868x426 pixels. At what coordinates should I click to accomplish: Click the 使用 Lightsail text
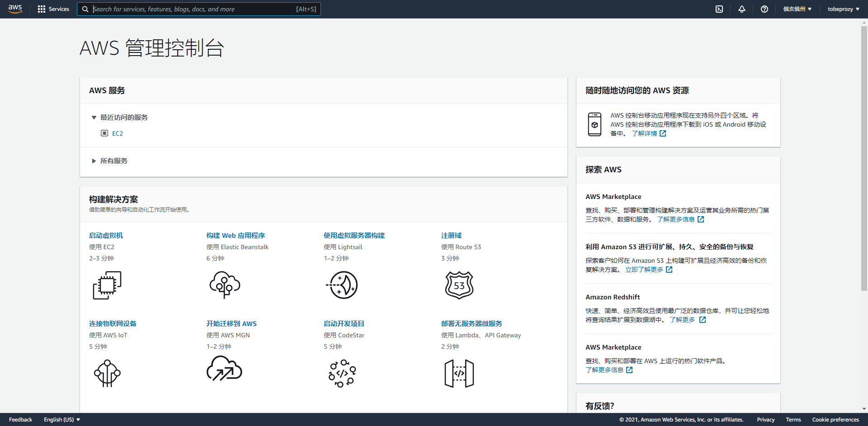click(x=343, y=247)
